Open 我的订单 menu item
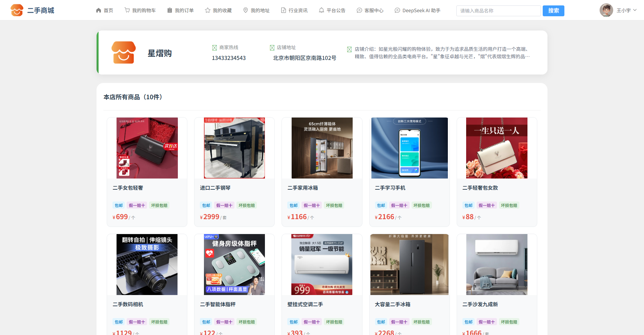This screenshot has width=644, height=335. (181, 11)
